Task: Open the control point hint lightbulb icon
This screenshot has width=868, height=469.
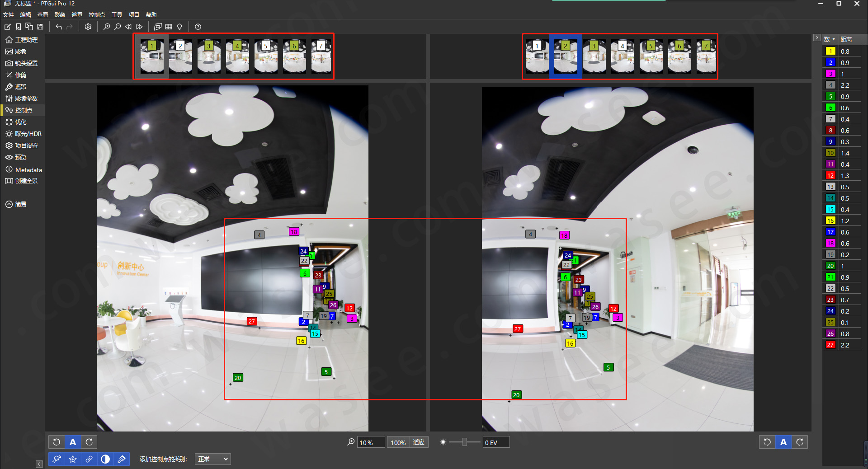Action: point(179,27)
